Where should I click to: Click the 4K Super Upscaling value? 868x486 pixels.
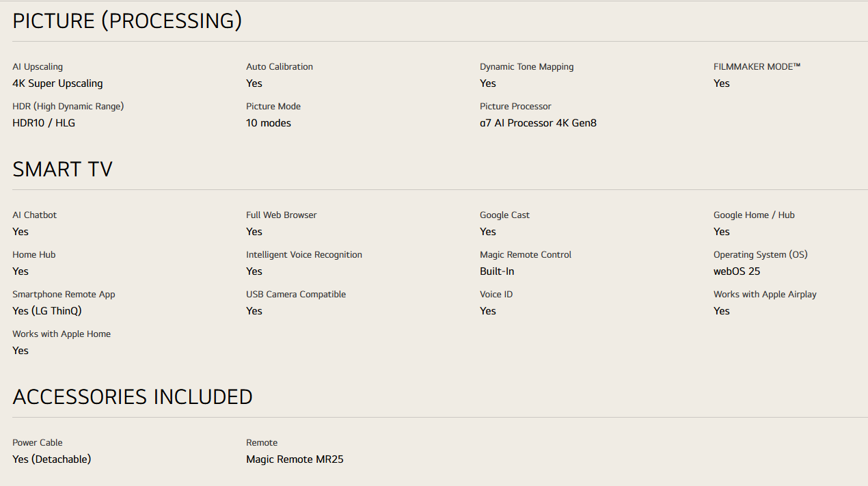pyautogui.click(x=57, y=83)
